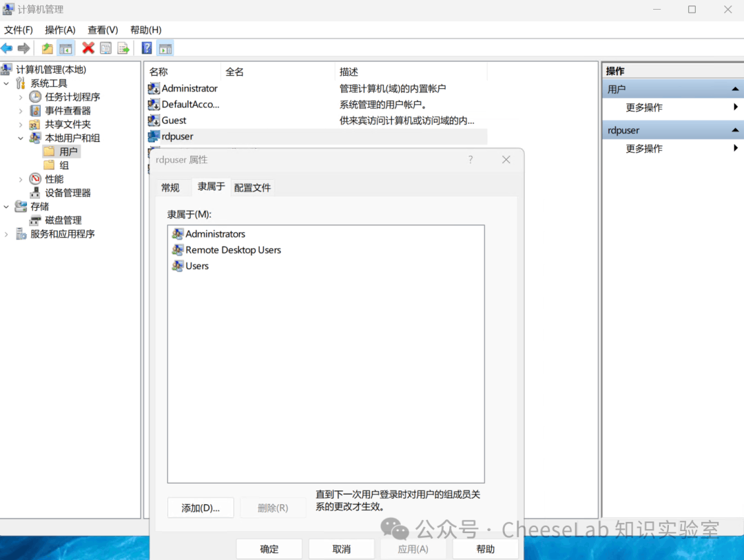Click the Forward arrow toolbar icon
This screenshot has height=560, width=744.
(x=23, y=48)
